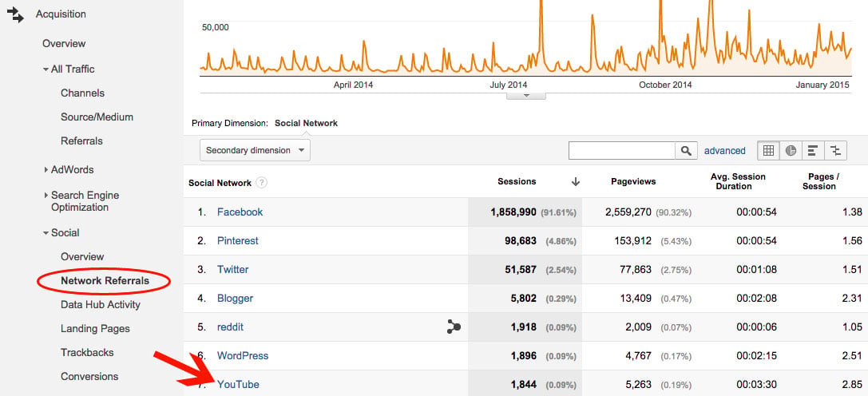Click the 50,000 chart axis label
The height and width of the screenshot is (396, 868).
tap(216, 27)
